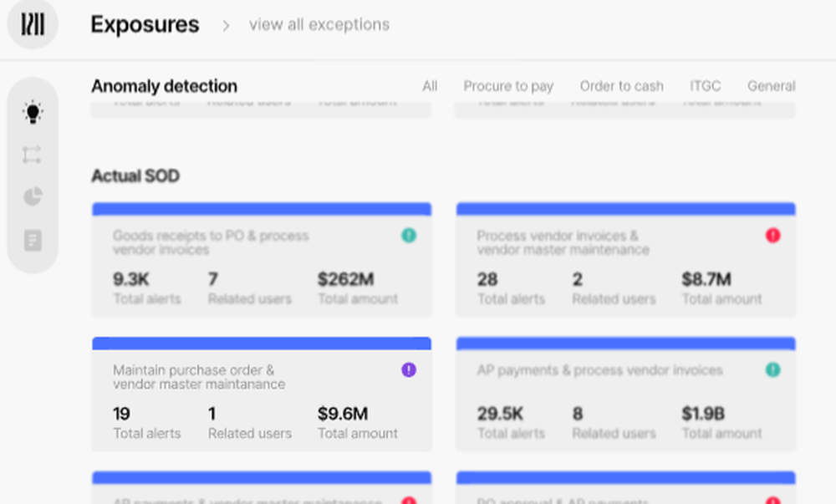The width and height of the screenshot is (836, 504).
Task: Click the $1.9B total amount value
Action: (703, 414)
